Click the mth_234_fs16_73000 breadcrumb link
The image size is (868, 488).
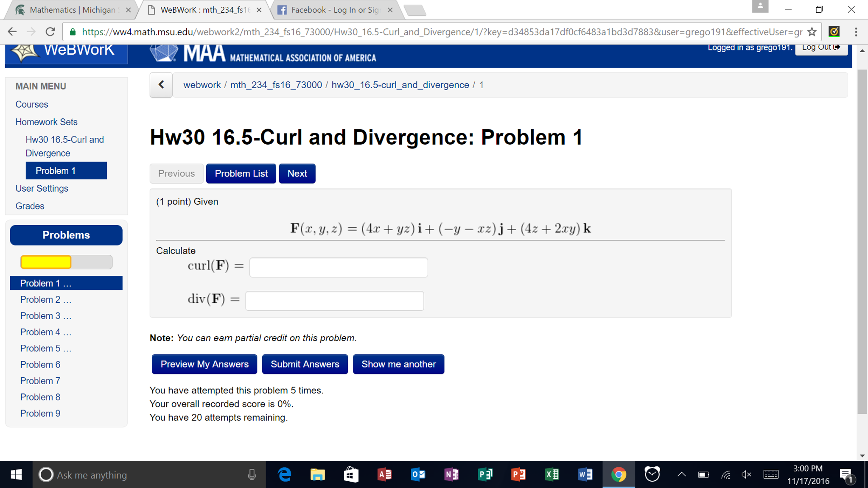(276, 85)
